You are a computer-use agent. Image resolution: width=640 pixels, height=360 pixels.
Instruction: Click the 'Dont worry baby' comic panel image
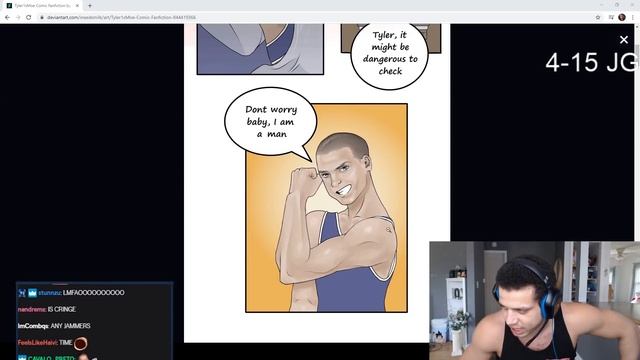(326, 208)
